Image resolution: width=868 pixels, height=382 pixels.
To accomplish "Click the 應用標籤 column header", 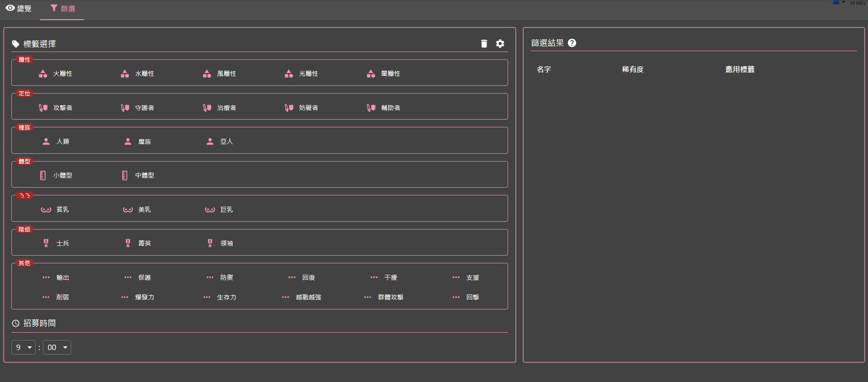I will [x=740, y=69].
